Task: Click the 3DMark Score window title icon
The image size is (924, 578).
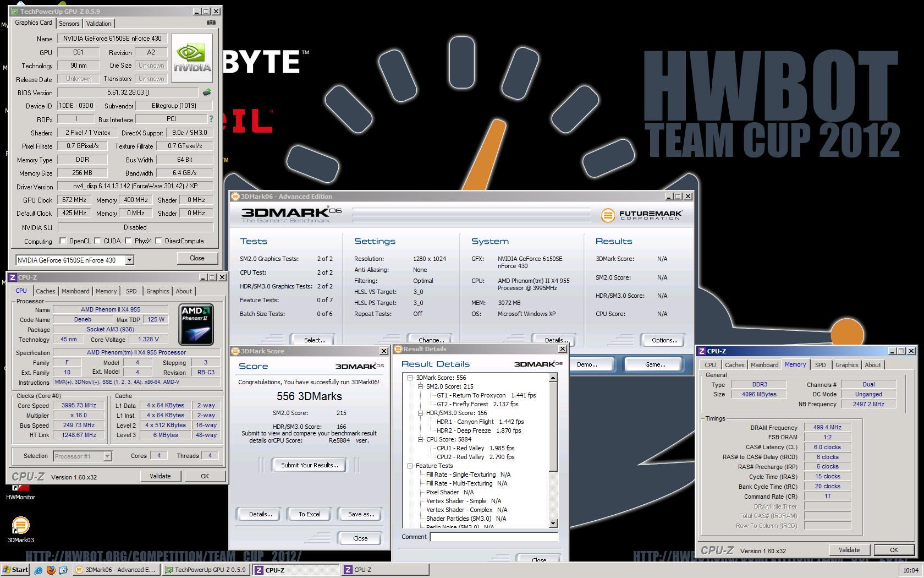Action: (235, 351)
